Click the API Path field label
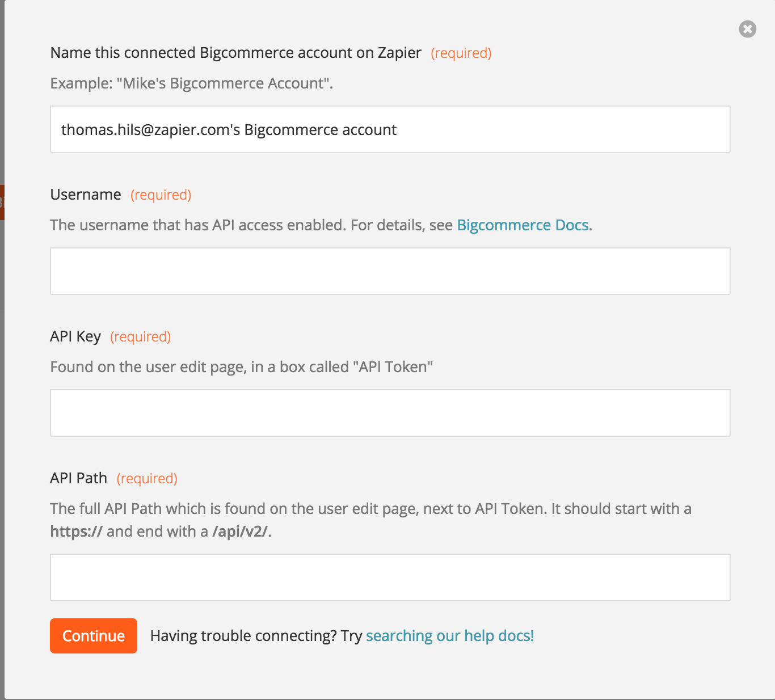The height and width of the screenshot is (700, 775). coord(79,478)
